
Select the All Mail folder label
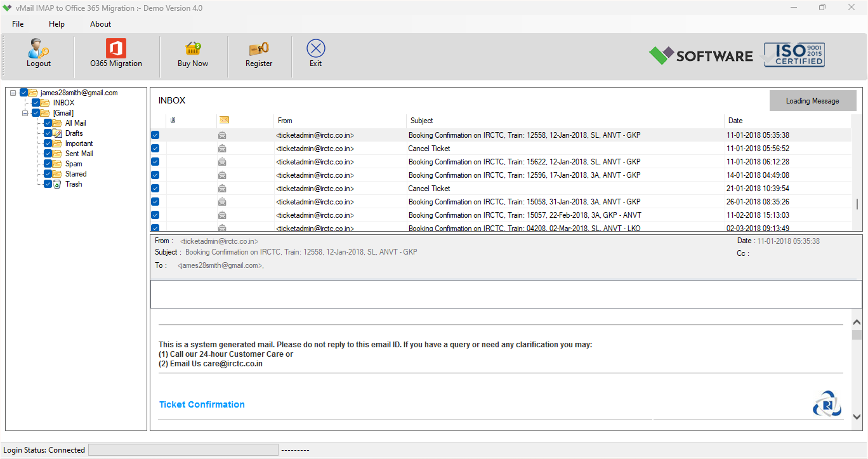pos(76,123)
